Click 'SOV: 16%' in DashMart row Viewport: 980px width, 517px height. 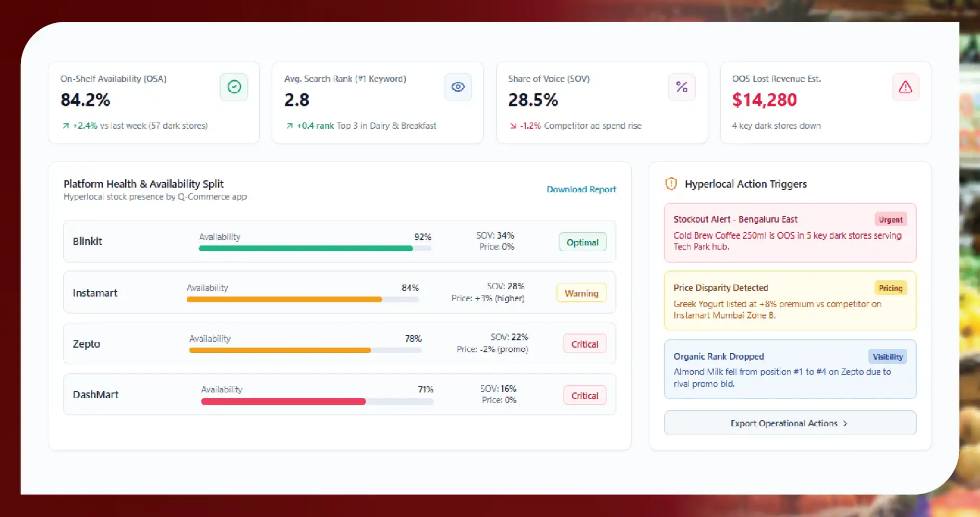pos(498,389)
